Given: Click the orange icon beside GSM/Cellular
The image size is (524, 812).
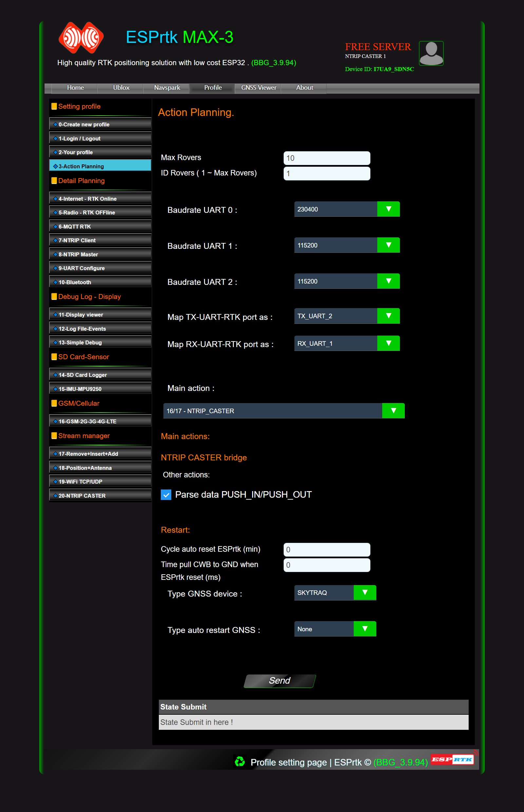Looking at the screenshot, I should [x=54, y=403].
